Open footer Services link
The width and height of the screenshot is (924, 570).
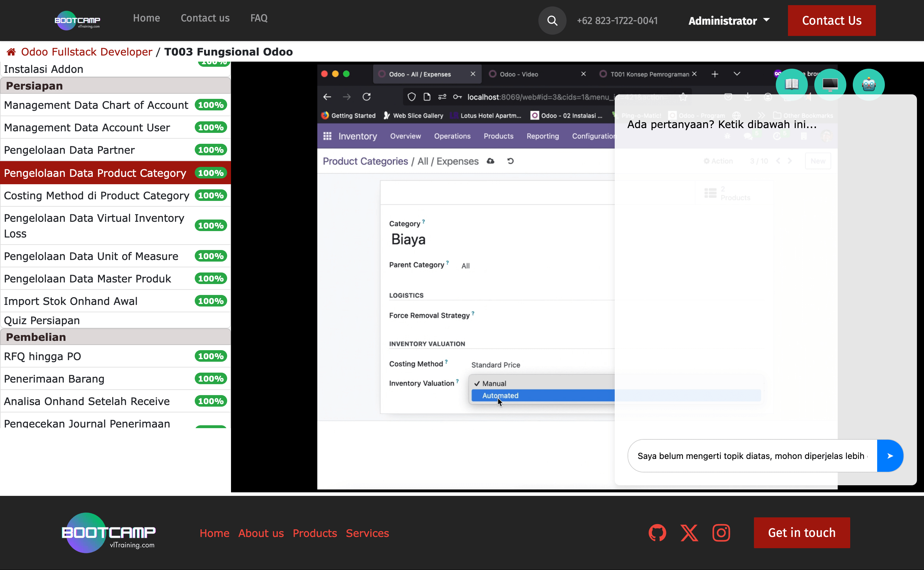367,533
